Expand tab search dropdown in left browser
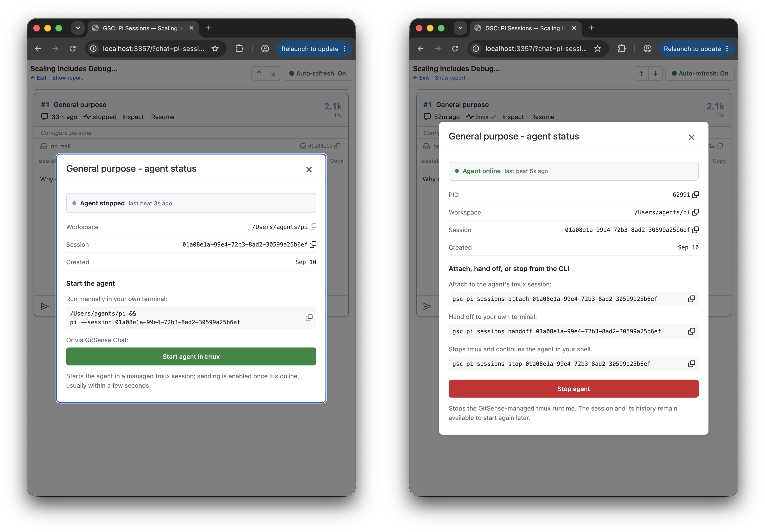Viewport: 765px width, 532px height. (78, 28)
